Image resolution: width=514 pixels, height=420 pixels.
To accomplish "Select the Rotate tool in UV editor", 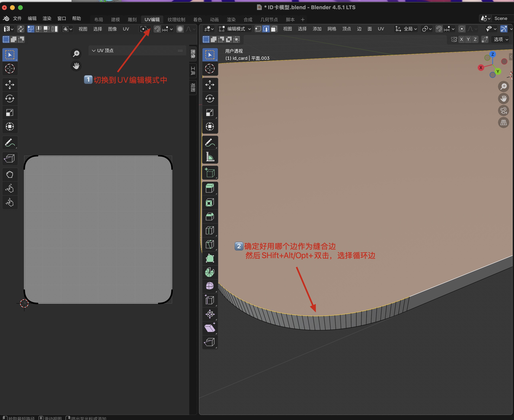I will 10,99.
